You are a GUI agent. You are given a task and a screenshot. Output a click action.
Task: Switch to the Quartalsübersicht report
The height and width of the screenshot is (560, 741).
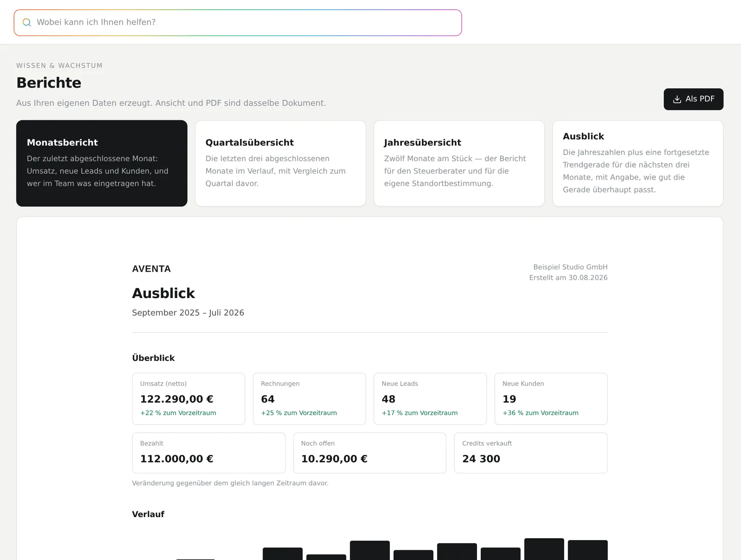pyautogui.click(x=280, y=163)
